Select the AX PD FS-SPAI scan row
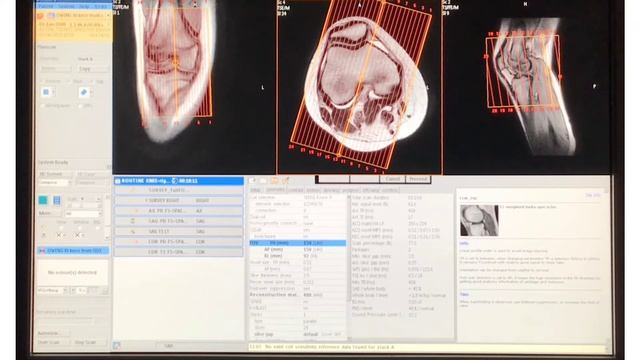The image size is (640, 360). [178, 211]
